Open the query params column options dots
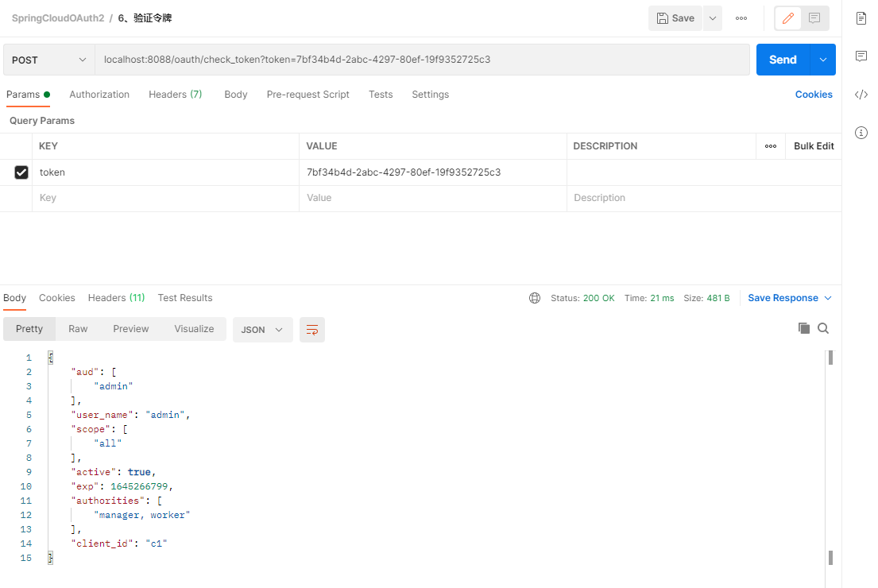This screenshot has width=878, height=588. [771, 146]
